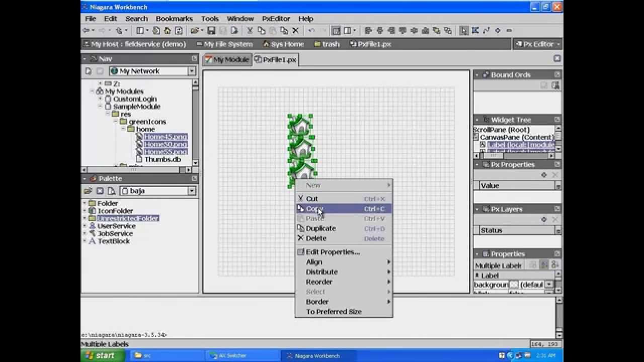Switch to the My Module tab
Viewport: 644px width, 362px height.
tap(227, 59)
